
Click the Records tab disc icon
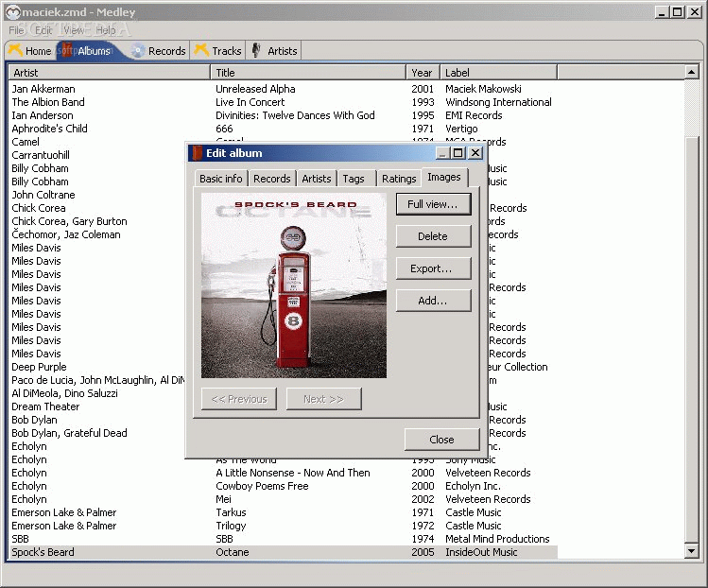(x=138, y=51)
